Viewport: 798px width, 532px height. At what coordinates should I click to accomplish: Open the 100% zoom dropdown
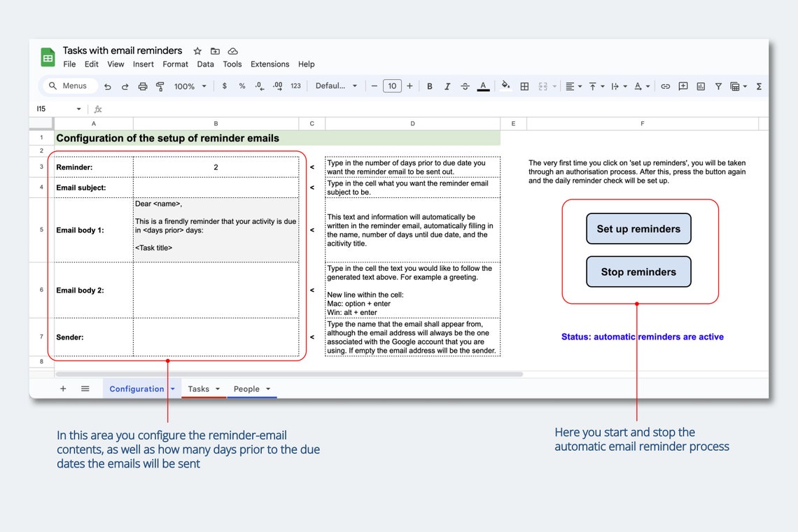click(190, 87)
